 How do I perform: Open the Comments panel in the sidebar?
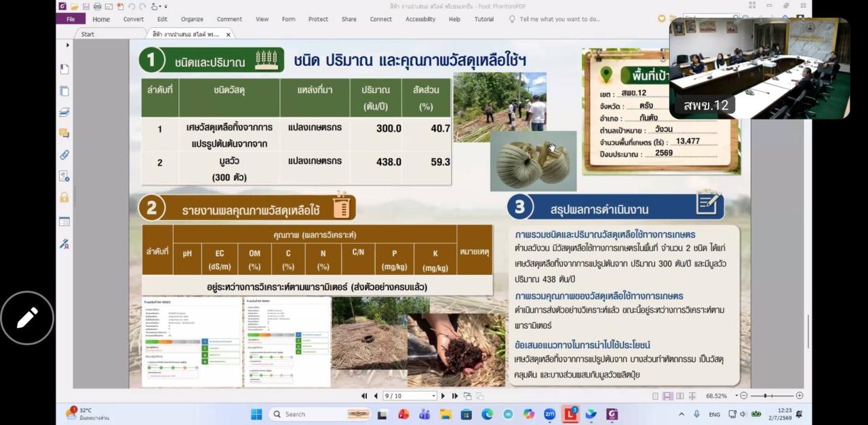tap(64, 134)
